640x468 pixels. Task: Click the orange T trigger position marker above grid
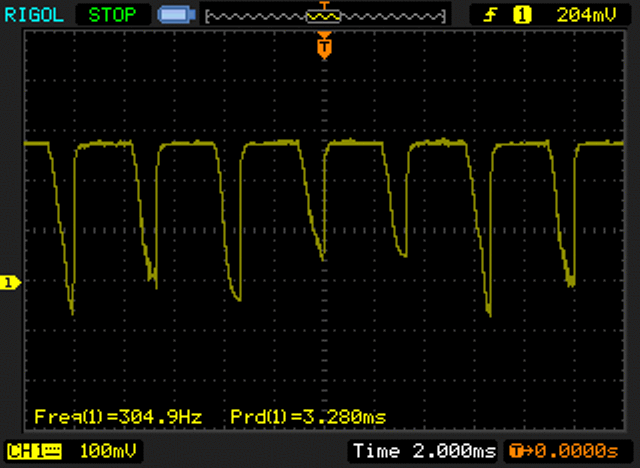click(324, 46)
